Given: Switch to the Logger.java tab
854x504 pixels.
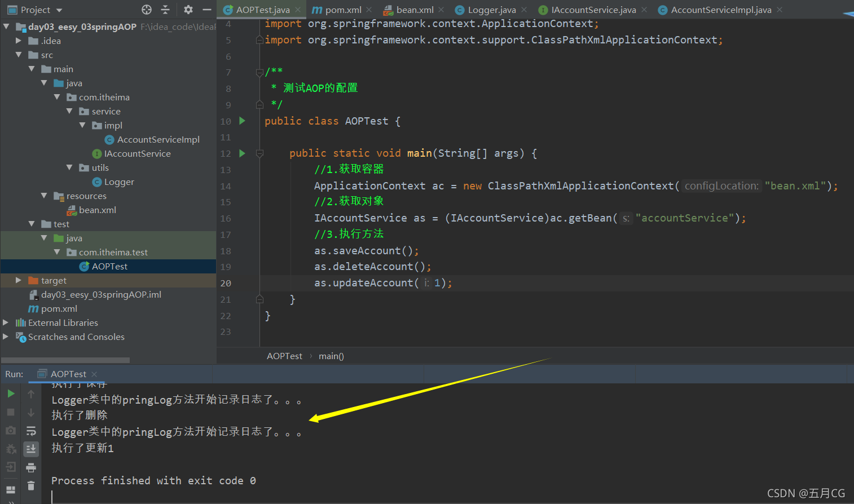Looking at the screenshot, I should tap(491, 10).
